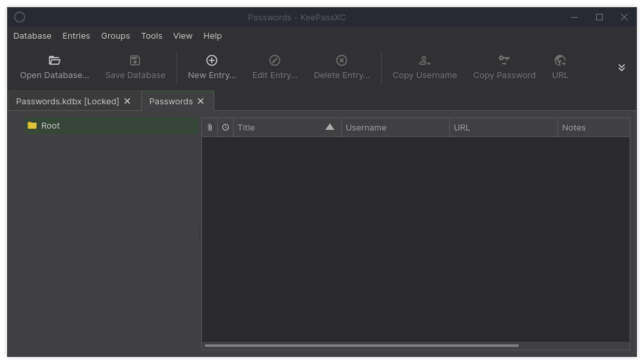Sort by the expiry clock column

pos(226,127)
